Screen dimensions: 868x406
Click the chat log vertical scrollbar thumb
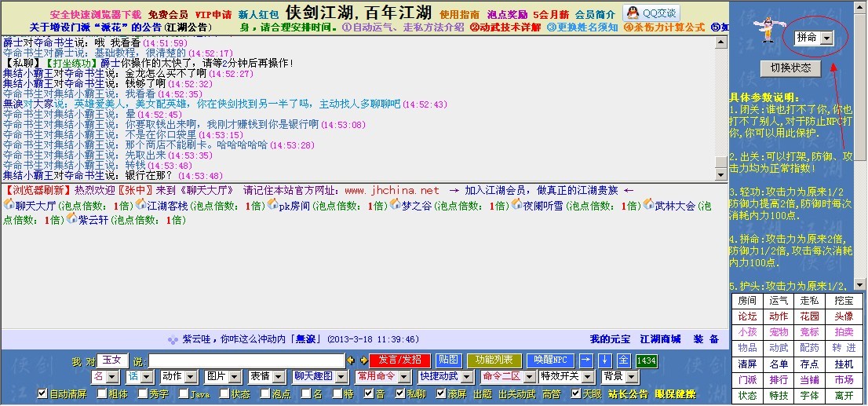click(x=720, y=163)
